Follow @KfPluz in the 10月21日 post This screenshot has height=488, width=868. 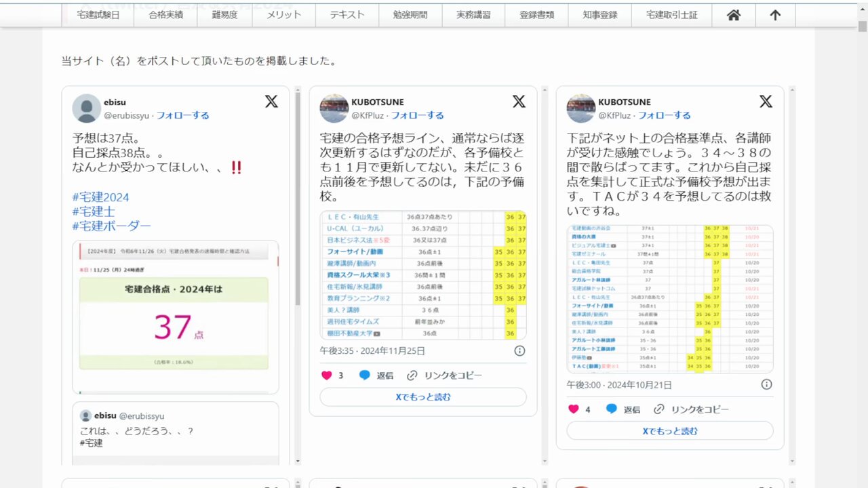click(x=665, y=115)
